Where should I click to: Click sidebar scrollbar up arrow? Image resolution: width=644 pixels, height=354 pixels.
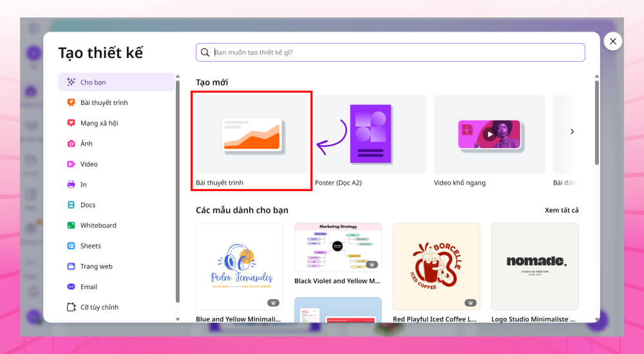tap(178, 77)
